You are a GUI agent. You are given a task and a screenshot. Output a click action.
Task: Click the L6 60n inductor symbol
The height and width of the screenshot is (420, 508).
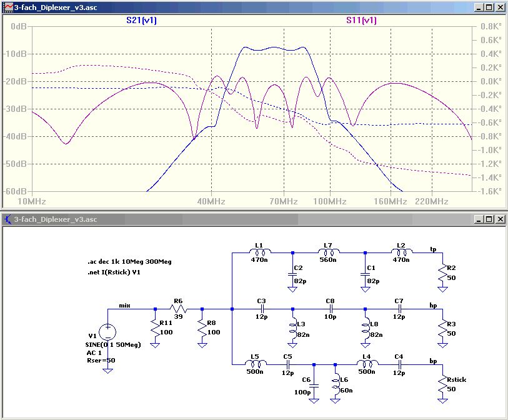tap(336, 385)
